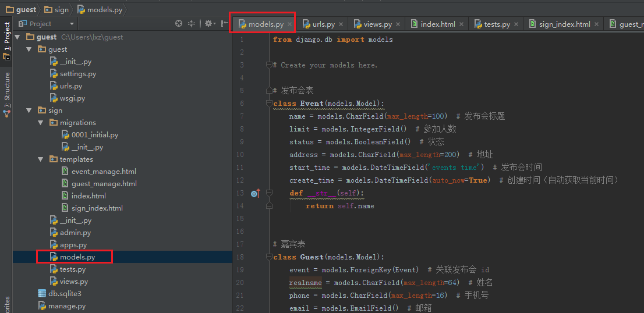
Task: Collapse the migrations folder arrow
Action: point(40,123)
